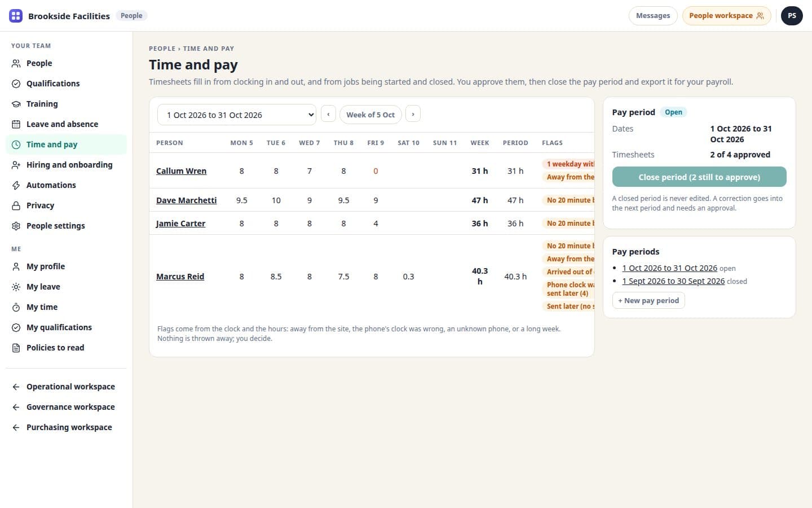Click the Training graduation cap icon

click(x=16, y=104)
